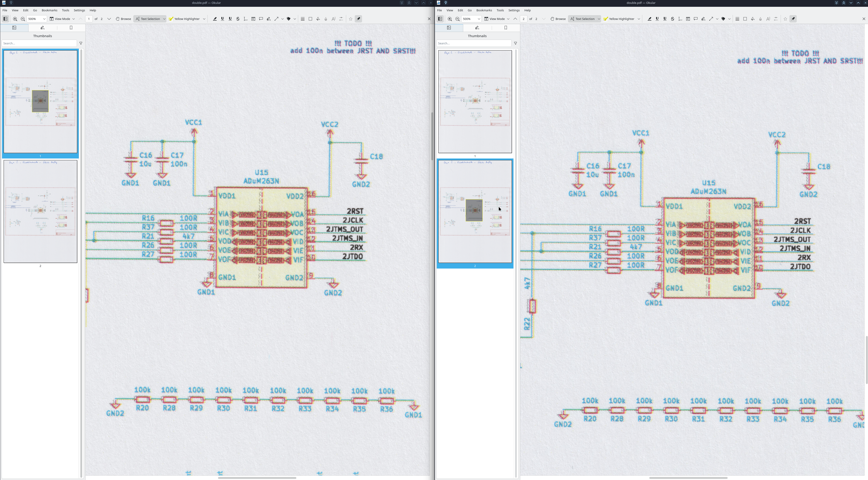Screen dimensions: 868x480
Task: Toggle sidebar visibility in right window
Action: click(x=440, y=19)
